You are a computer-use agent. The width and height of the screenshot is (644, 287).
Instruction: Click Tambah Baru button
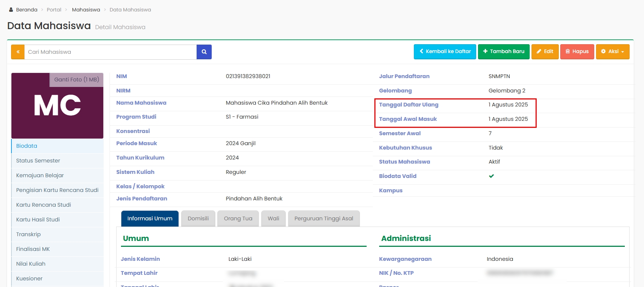503,52
